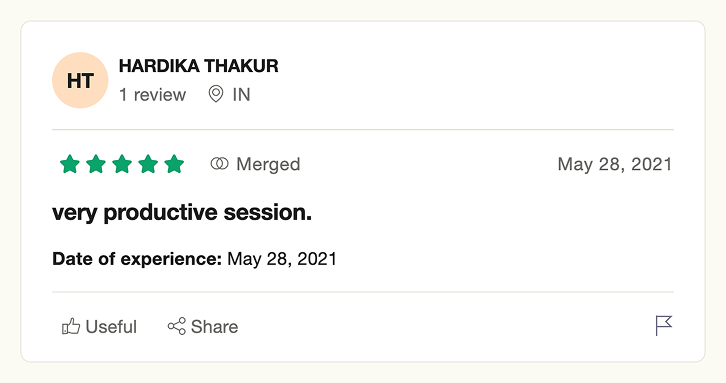Viewport: 726px width, 383px height.
Task: Open the 'very productive session.' review title
Action: 182,213
